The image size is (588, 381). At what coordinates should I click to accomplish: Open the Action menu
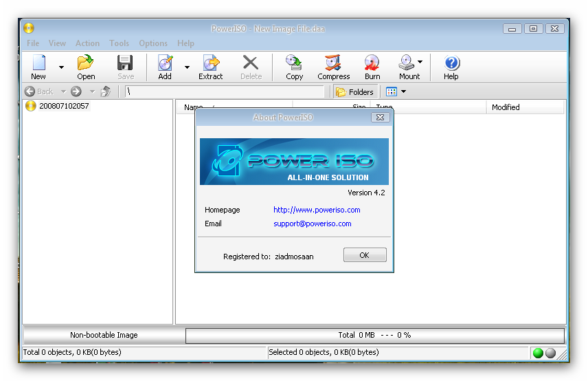pyautogui.click(x=87, y=43)
